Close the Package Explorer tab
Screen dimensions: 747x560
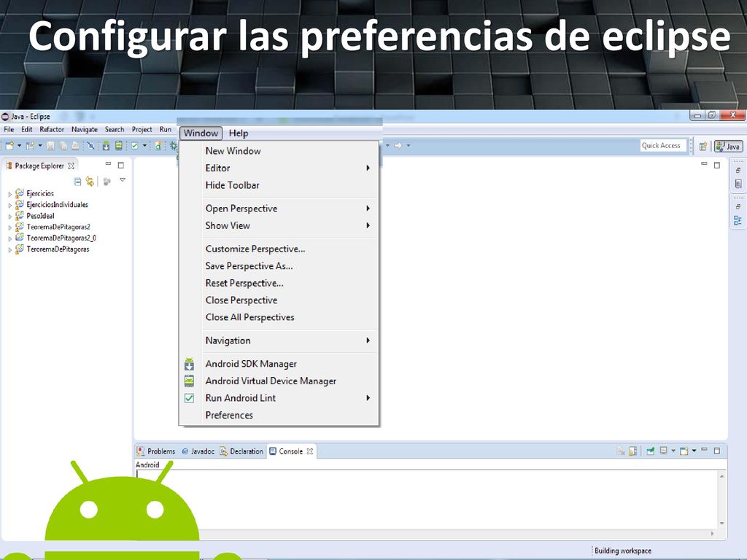[71, 166]
